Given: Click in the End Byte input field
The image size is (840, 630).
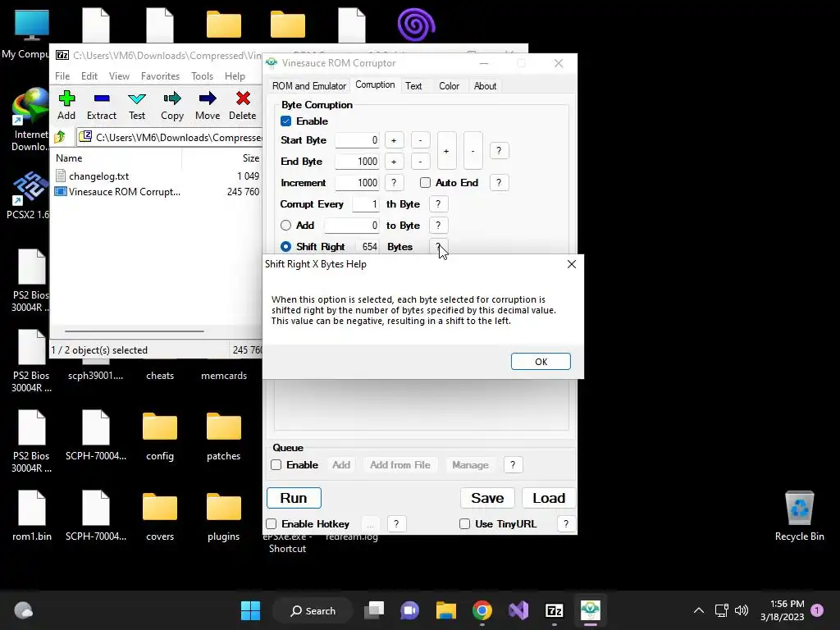Looking at the screenshot, I should tap(358, 162).
